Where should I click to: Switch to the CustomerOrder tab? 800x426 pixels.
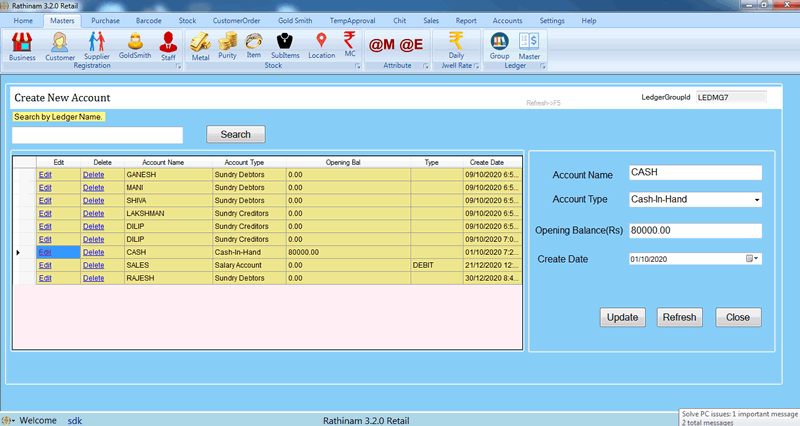pyautogui.click(x=236, y=21)
